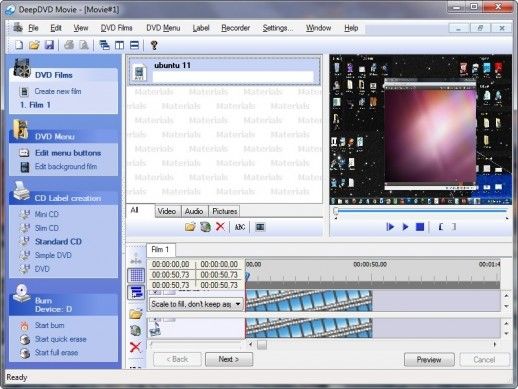The width and height of the screenshot is (518, 389).
Task: Open the Settings menu
Action: (x=278, y=28)
